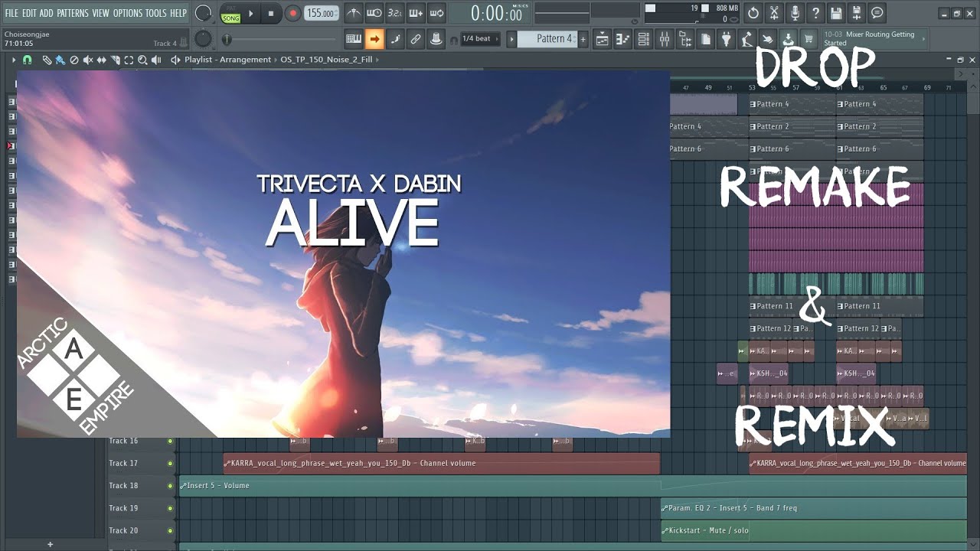The image size is (980, 551).
Task: Select the playlist Slip tool
Action: [x=102, y=60]
